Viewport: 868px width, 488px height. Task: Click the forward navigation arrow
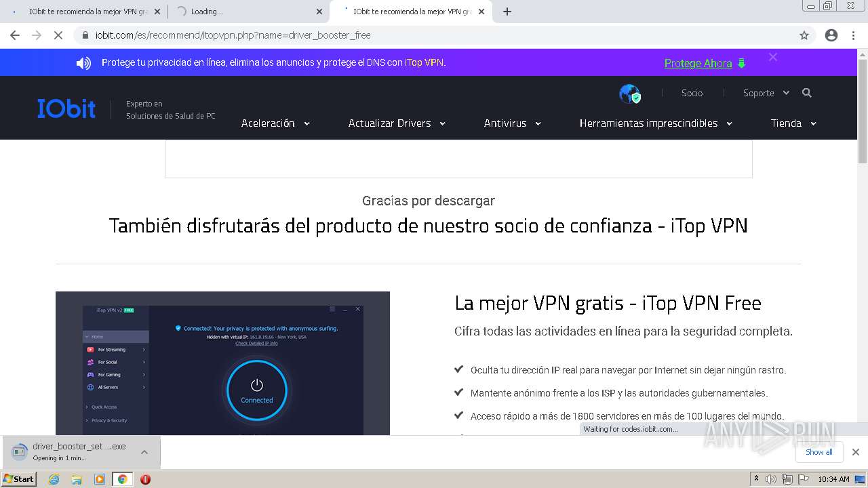37,35
